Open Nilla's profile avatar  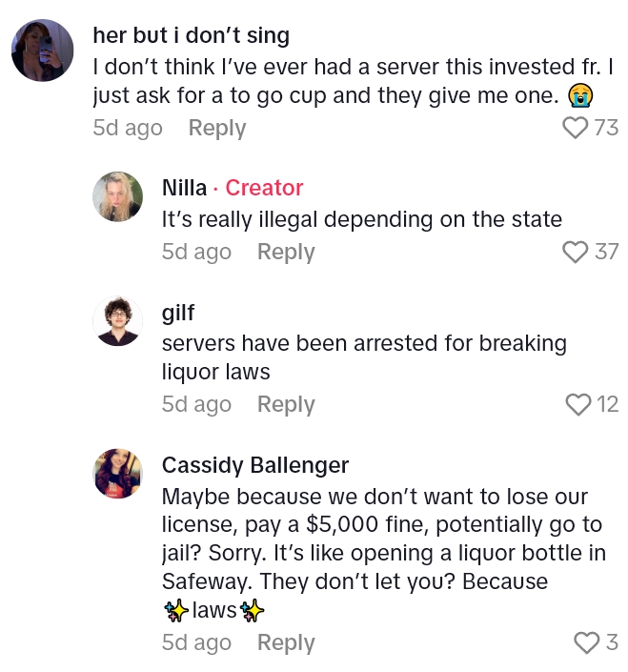117,197
